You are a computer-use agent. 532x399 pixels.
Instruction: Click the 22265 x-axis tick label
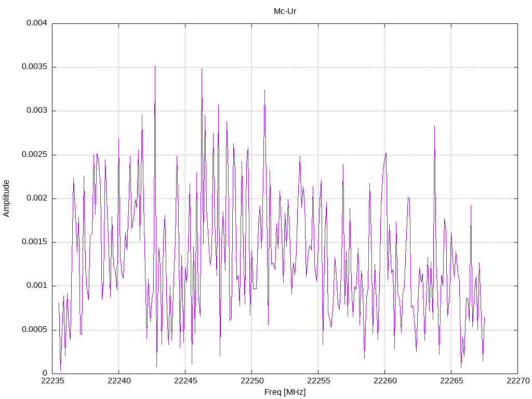(x=451, y=381)
